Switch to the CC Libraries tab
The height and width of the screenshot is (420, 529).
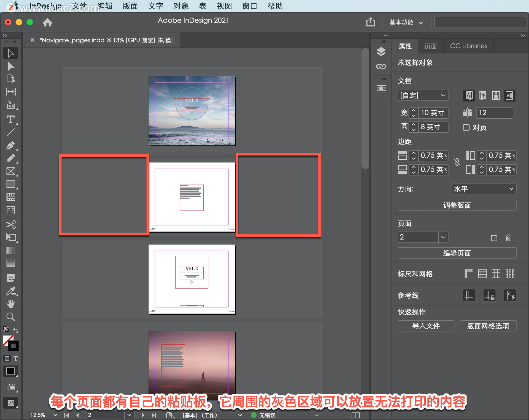pos(468,46)
